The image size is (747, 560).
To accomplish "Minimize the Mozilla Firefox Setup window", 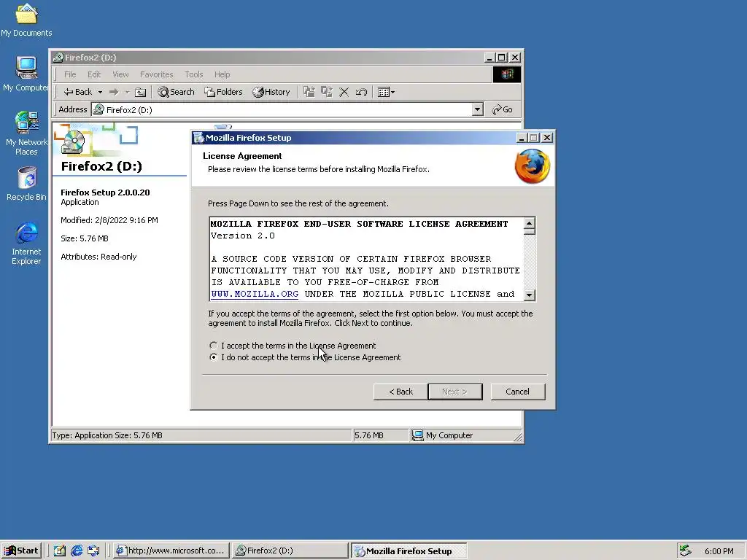I will tap(522, 138).
